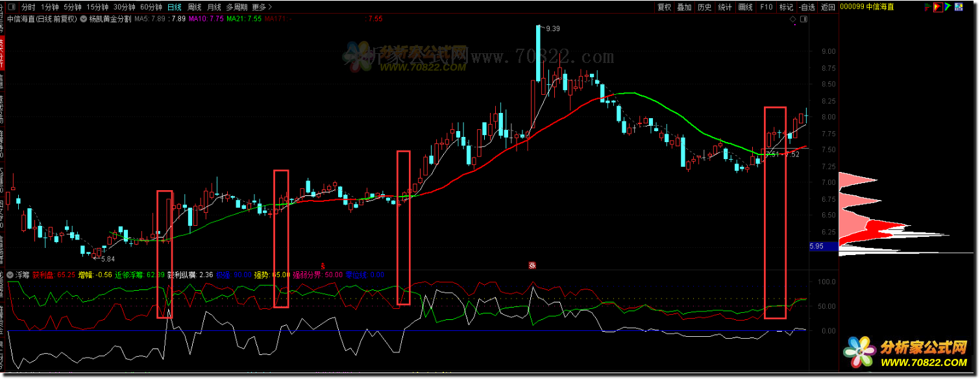Image resolution: width=980 pixels, height=379 pixels.
Task: Toggle the side panel icon near the diamond
Action: pos(804,19)
